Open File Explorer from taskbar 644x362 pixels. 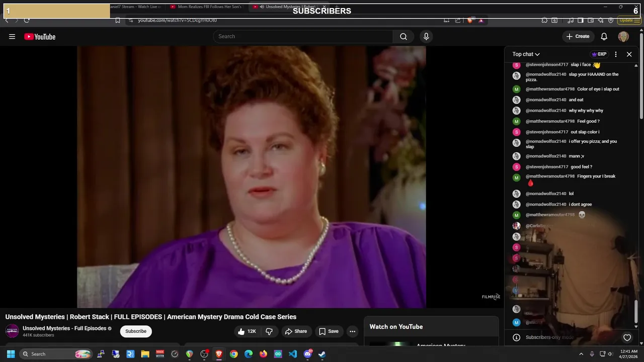[145, 354]
